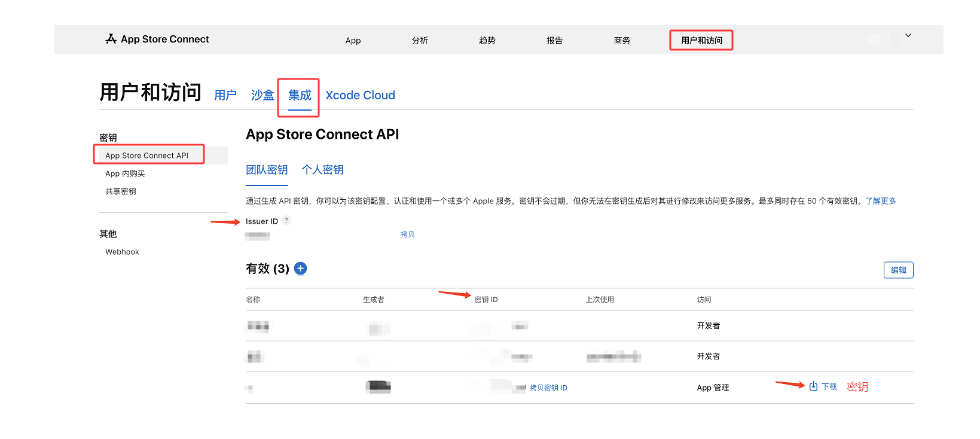Click the 名称 column header
The height and width of the screenshot is (439, 980).
[253, 300]
